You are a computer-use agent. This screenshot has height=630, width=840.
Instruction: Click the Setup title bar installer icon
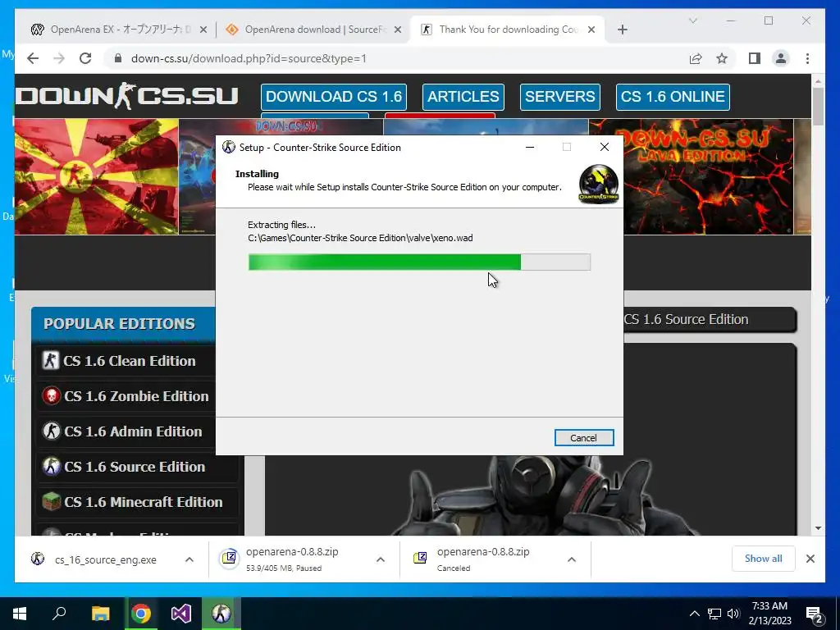pyautogui.click(x=229, y=147)
